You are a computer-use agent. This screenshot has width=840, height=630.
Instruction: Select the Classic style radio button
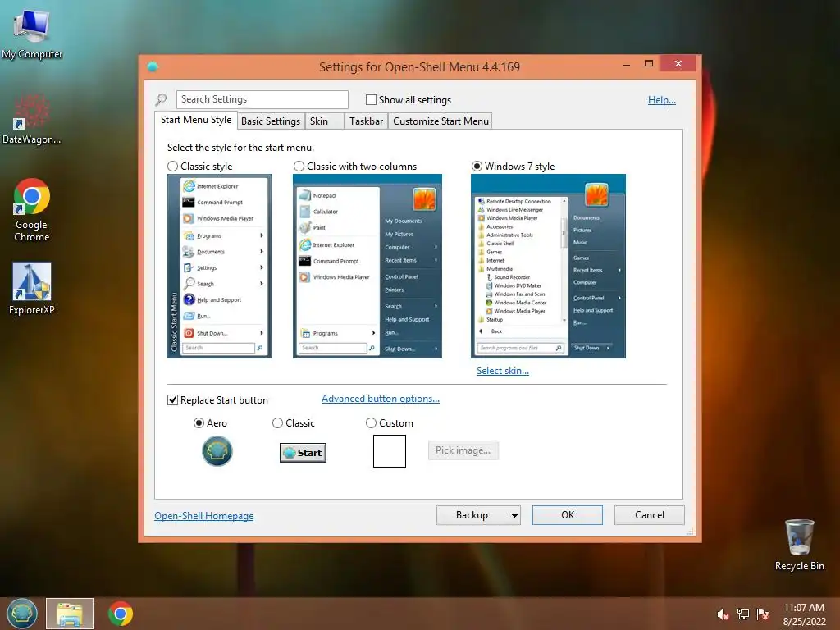click(x=172, y=166)
